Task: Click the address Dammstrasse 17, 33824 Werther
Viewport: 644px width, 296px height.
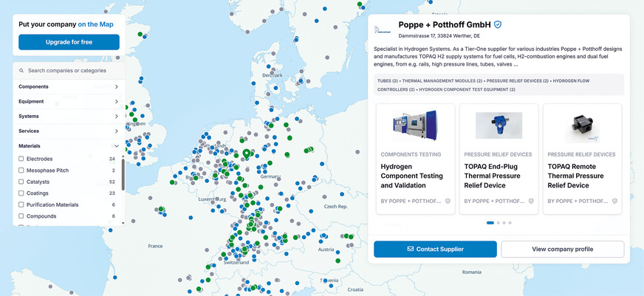Action: [439, 36]
